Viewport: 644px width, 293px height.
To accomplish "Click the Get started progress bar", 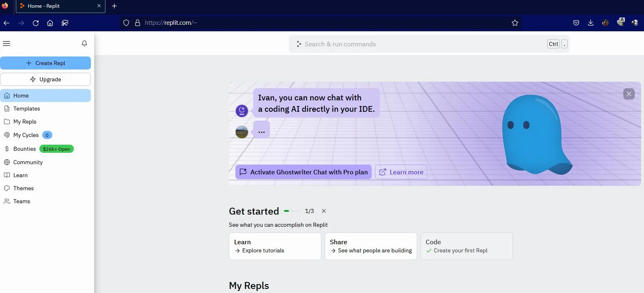I will tap(292, 211).
